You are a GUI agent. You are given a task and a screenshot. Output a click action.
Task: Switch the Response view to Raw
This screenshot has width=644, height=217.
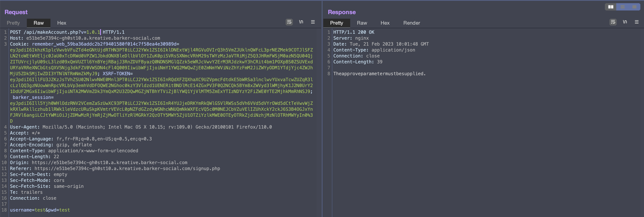[362, 23]
